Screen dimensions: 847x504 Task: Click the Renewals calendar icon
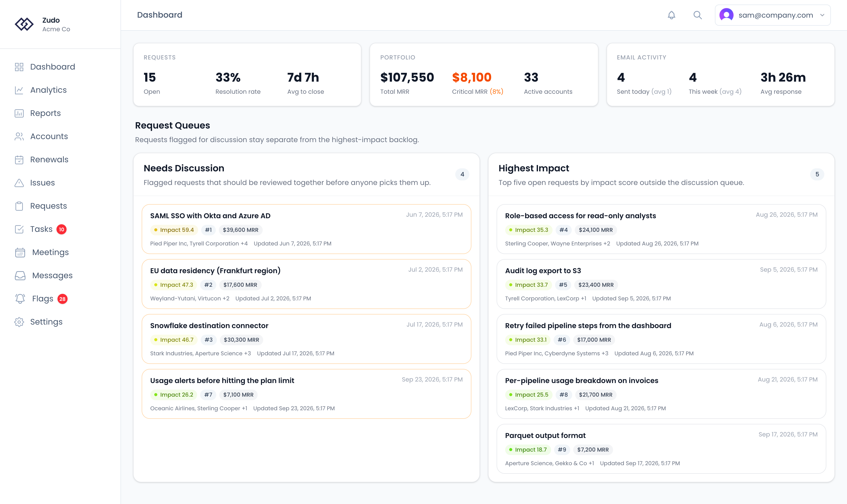[19, 160]
